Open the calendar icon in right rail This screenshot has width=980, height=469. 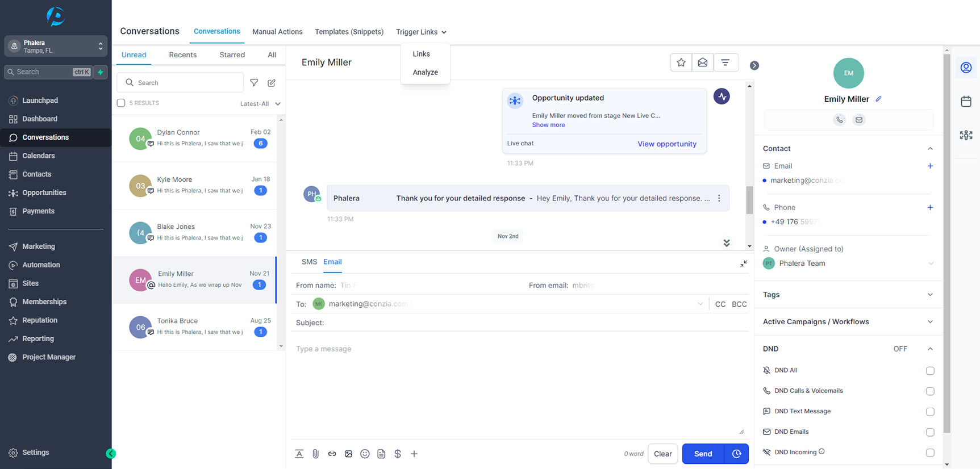coord(966,102)
